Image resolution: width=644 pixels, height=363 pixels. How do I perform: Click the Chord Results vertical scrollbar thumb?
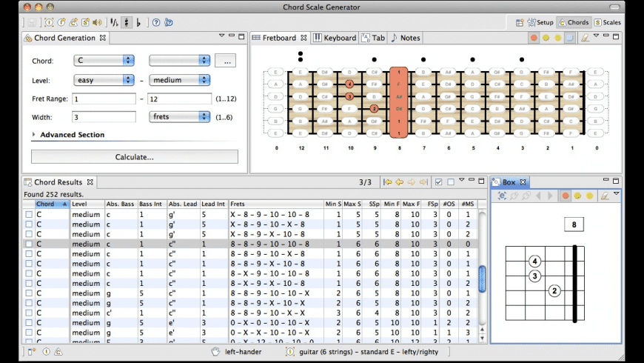coord(483,279)
